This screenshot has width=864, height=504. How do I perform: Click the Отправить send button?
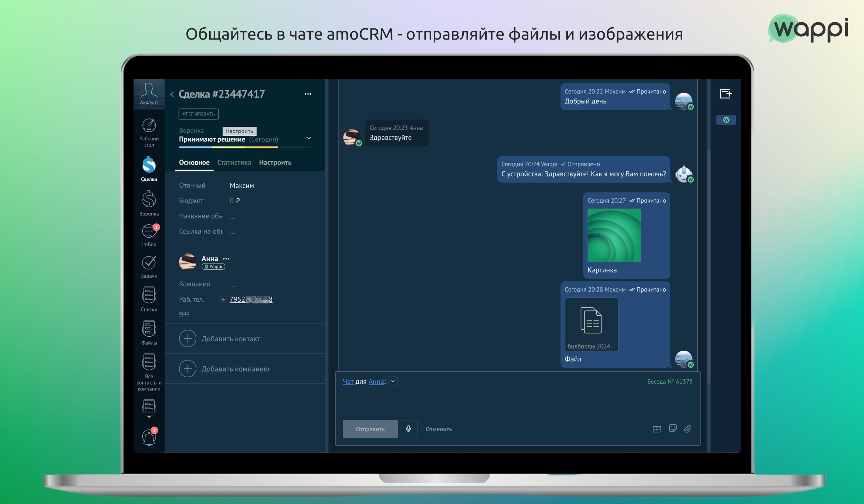(370, 429)
